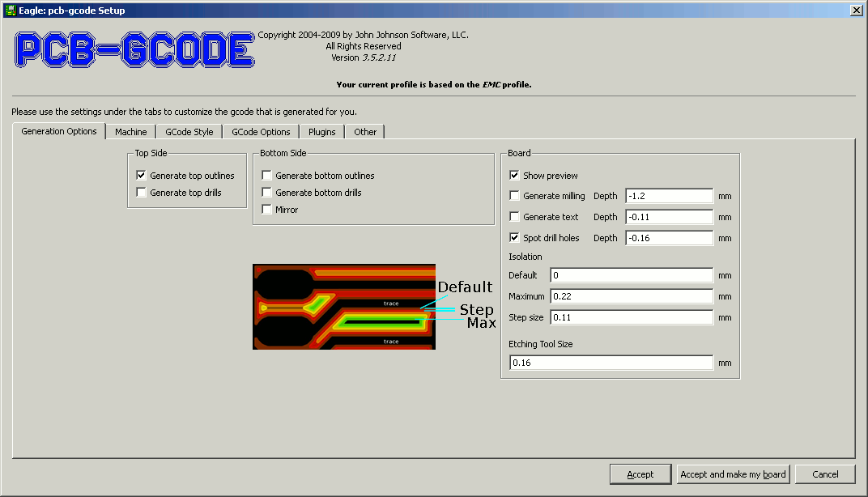
Task: Click the Etching Tool Size field
Action: coord(611,363)
